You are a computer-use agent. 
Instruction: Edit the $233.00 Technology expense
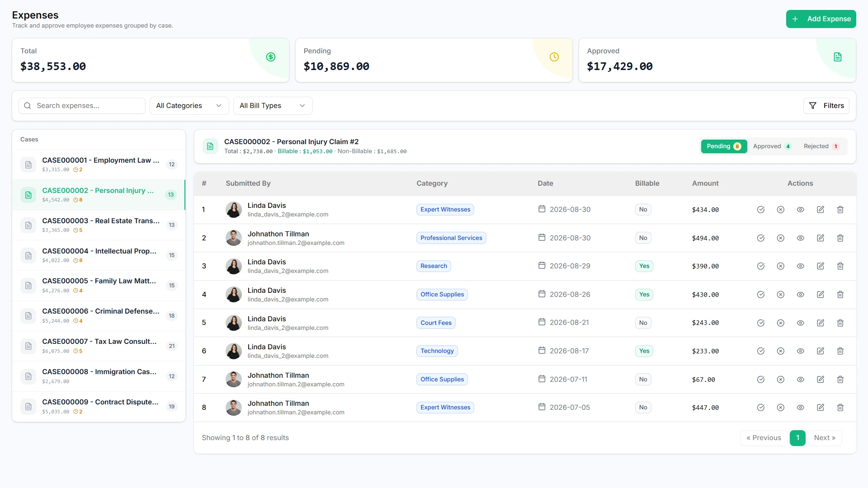[x=821, y=351]
